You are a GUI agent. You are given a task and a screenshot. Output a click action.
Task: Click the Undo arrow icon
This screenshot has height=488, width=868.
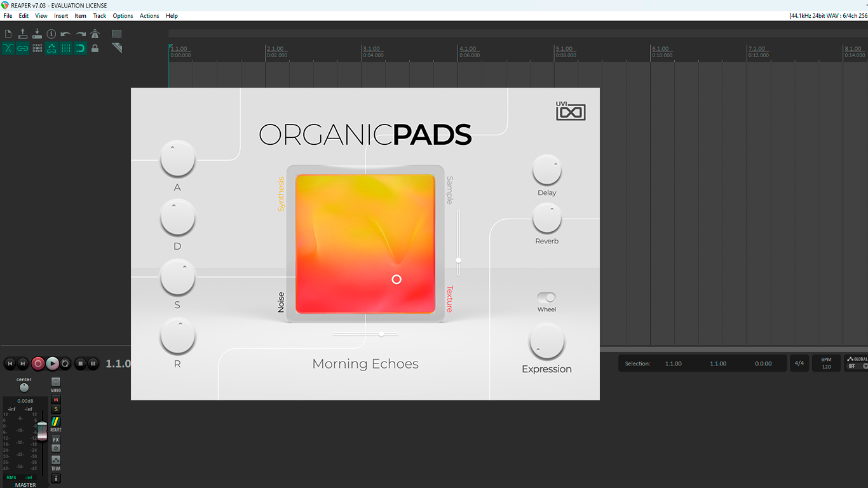(x=66, y=34)
